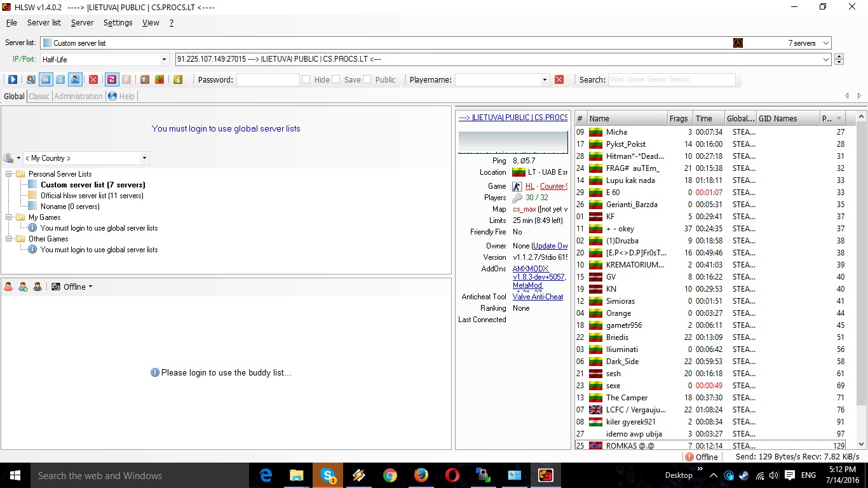868x488 pixels.
Task: Click the globe icon next to Help tab
Action: click(x=112, y=96)
